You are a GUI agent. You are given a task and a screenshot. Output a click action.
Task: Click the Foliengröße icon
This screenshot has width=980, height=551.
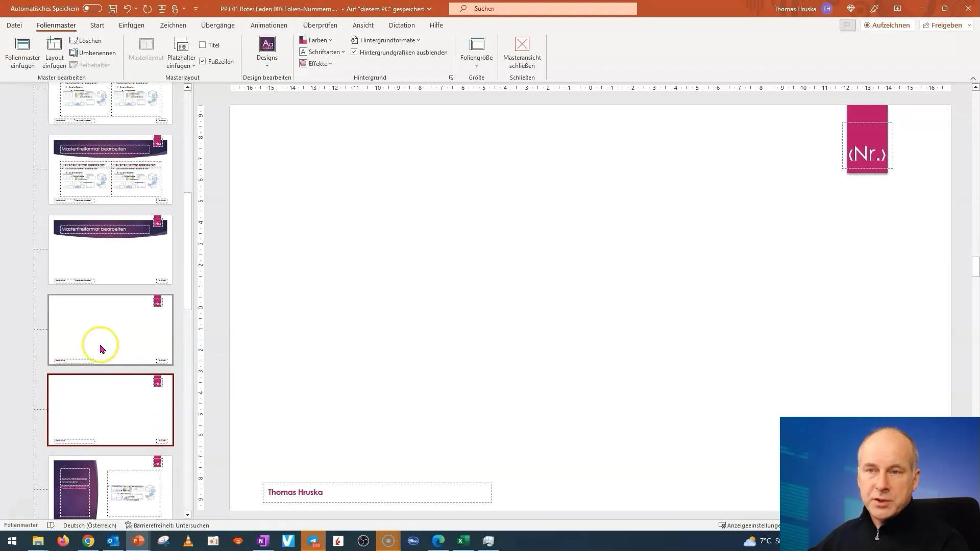click(x=476, y=53)
